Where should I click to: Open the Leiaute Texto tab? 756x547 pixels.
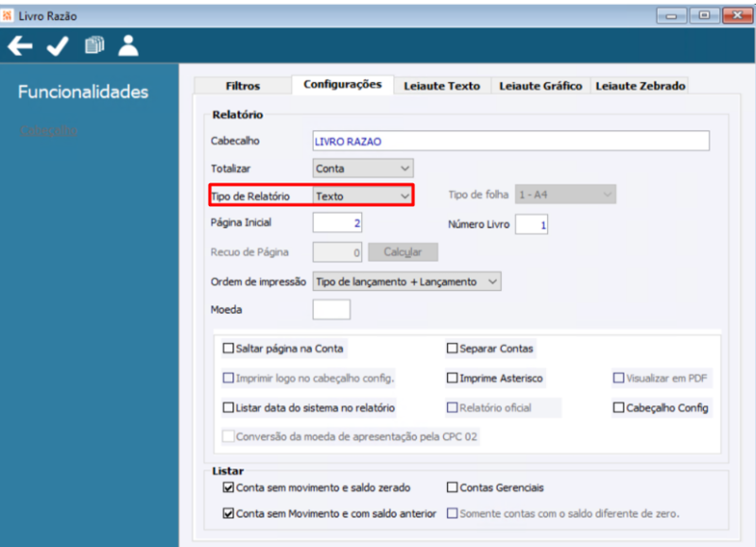coord(441,86)
